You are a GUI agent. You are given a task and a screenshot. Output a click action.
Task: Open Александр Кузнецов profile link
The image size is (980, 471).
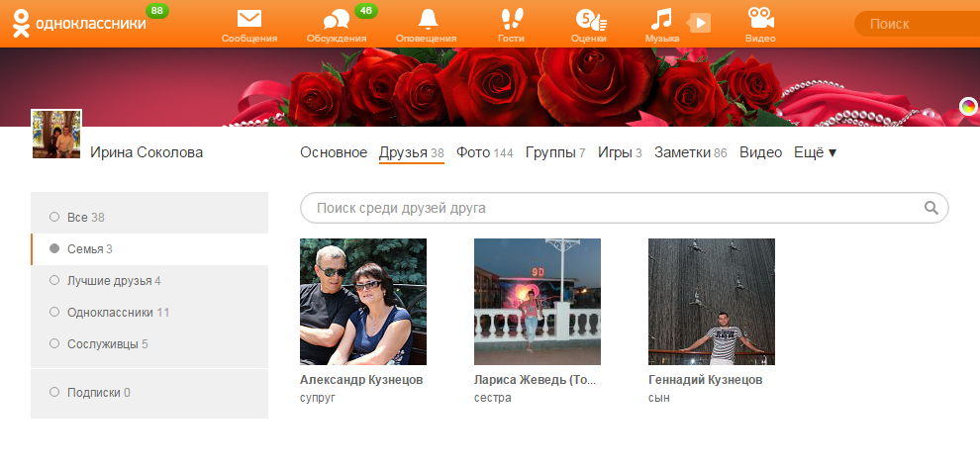click(x=361, y=380)
